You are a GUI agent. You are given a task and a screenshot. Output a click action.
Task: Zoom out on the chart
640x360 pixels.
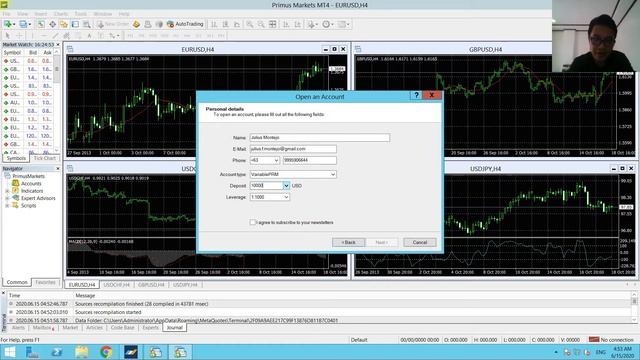pyautogui.click(x=261, y=24)
